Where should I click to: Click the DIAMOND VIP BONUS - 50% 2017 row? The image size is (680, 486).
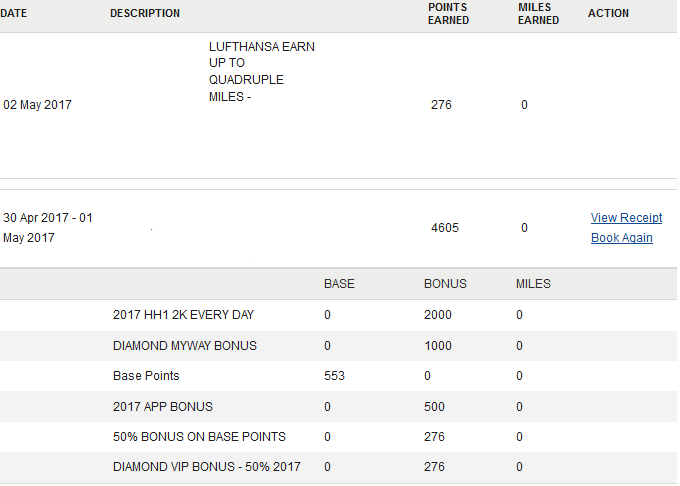pos(338,467)
